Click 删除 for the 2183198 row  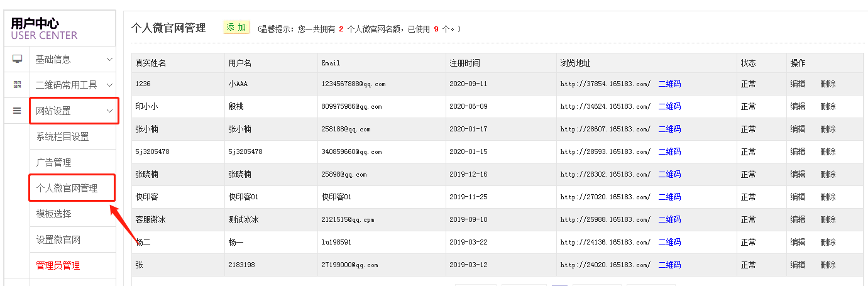[828, 265]
